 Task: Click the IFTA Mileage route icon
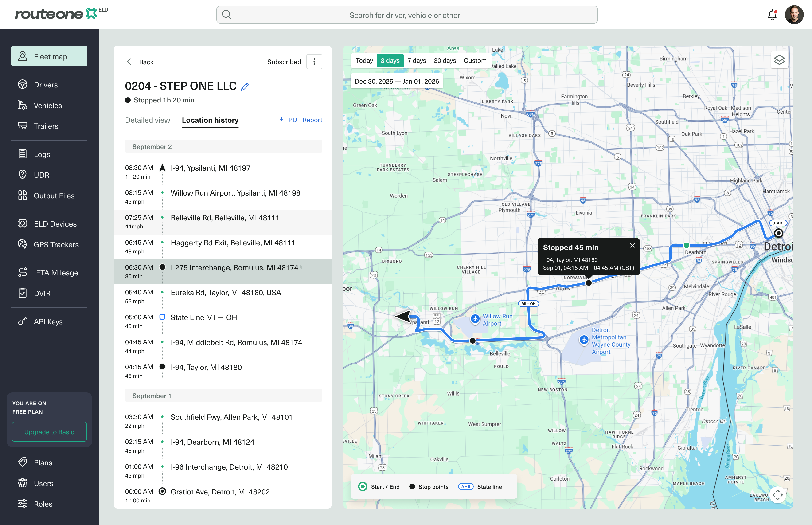[23, 272]
